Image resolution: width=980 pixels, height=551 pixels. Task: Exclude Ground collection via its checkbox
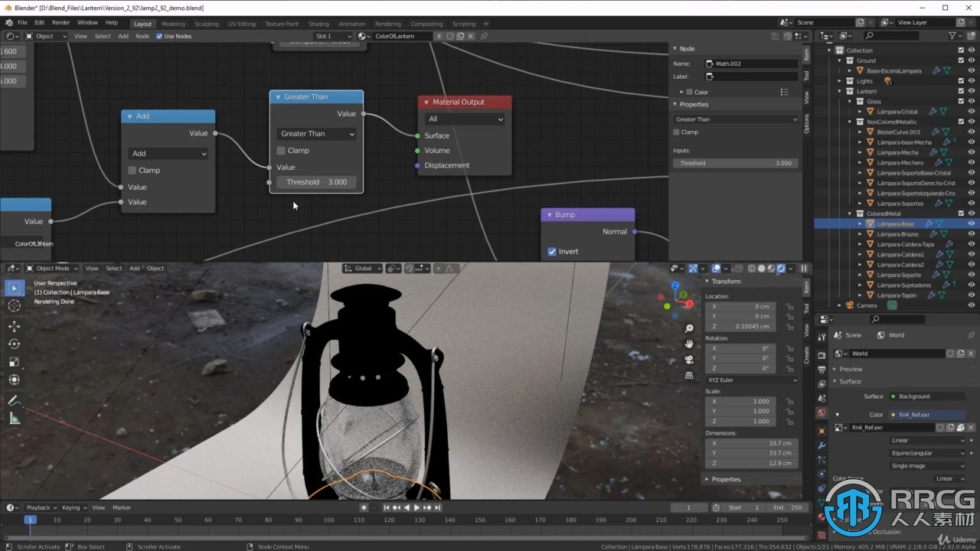coord(961,60)
